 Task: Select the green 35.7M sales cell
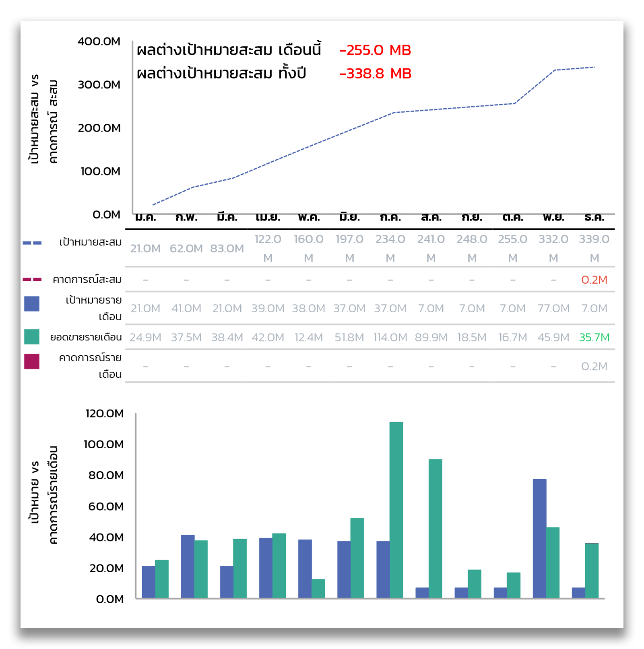[594, 337]
